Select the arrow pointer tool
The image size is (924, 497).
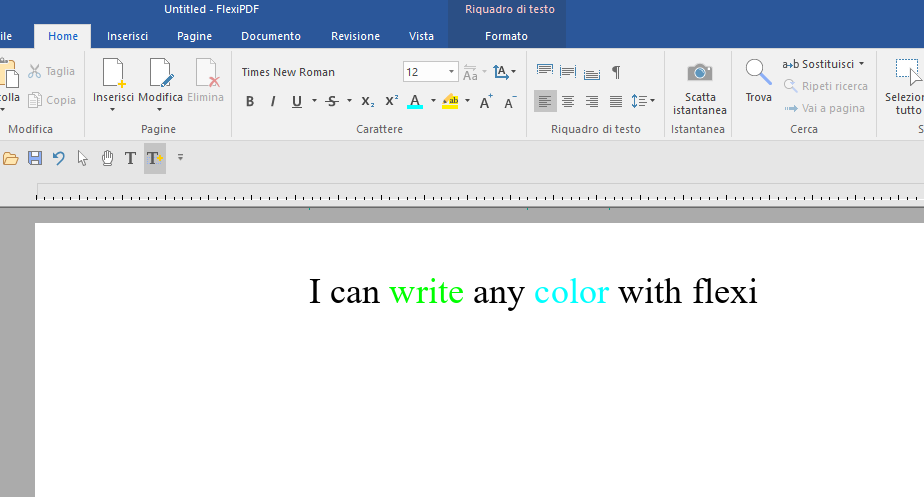[83, 158]
